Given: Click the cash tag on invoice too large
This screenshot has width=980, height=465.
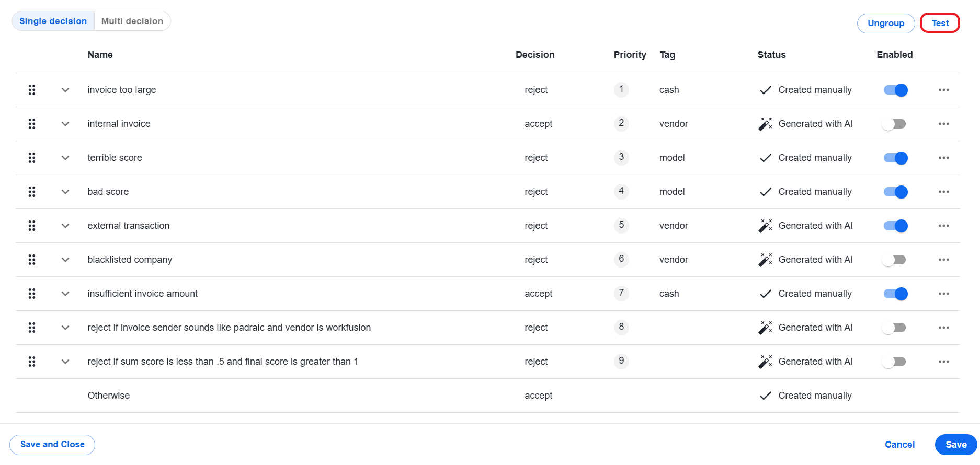Looking at the screenshot, I should [669, 90].
